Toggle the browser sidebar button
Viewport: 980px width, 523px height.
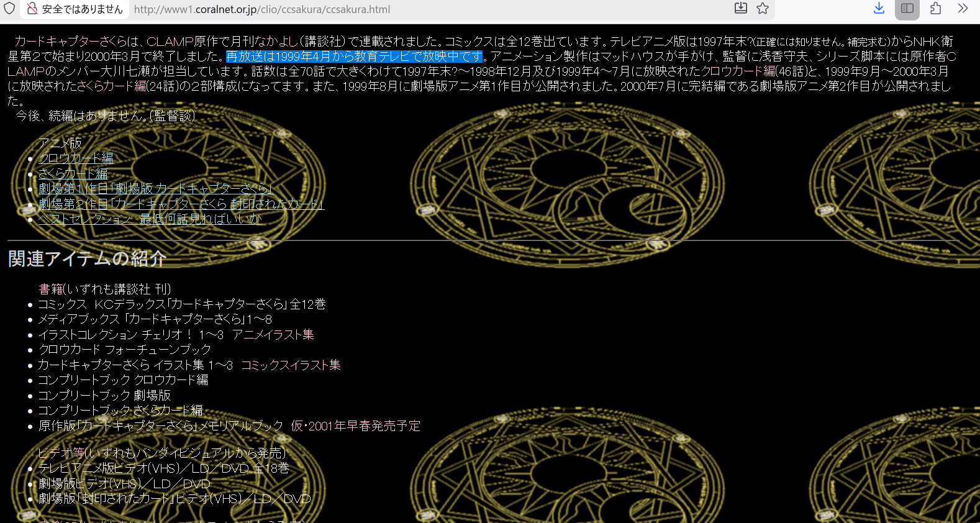[x=907, y=8]
